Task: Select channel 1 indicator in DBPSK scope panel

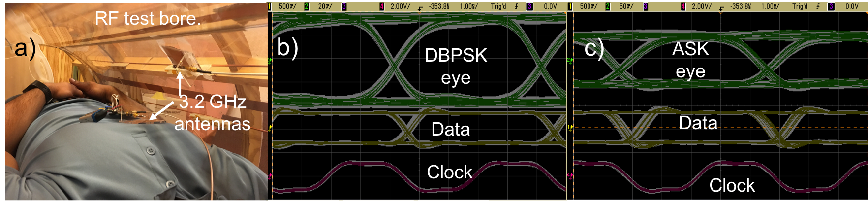Action: [x=269, y=6]
